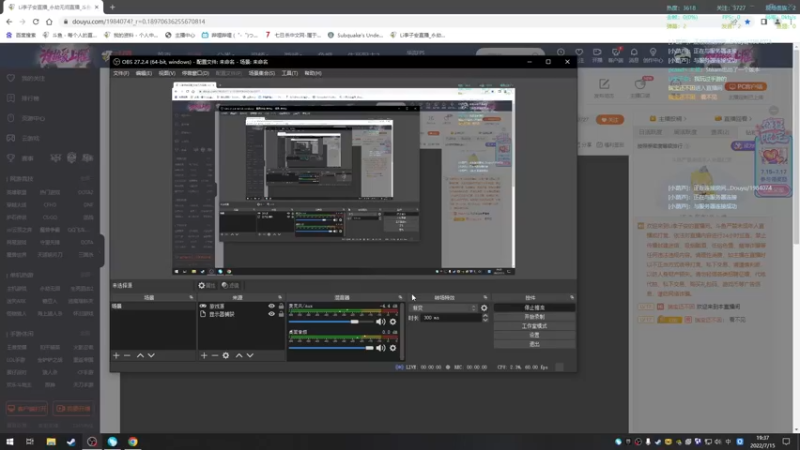
Task: Open the OBS Scene Collection menu
Action: 262,73
